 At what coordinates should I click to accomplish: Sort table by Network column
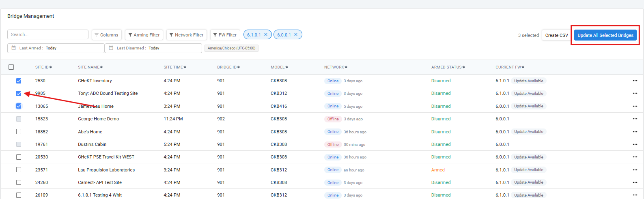pyautogui.click(x=336, y=67)
